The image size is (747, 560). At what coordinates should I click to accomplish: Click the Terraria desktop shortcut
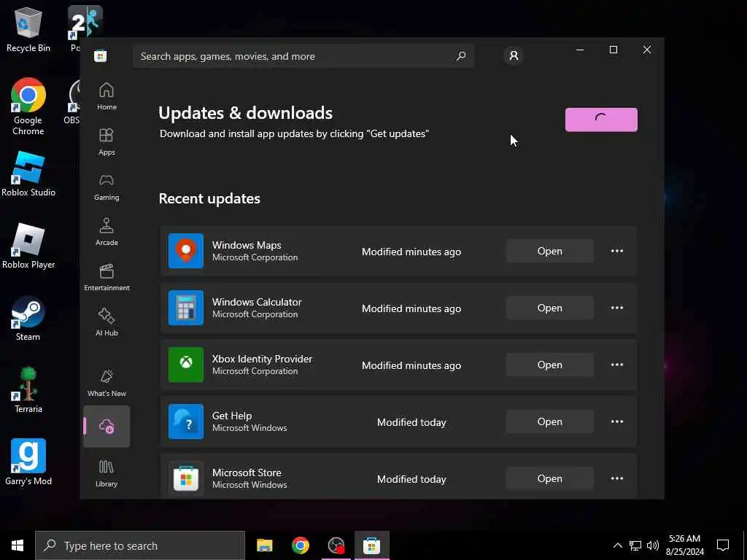(x=28, y=391)
